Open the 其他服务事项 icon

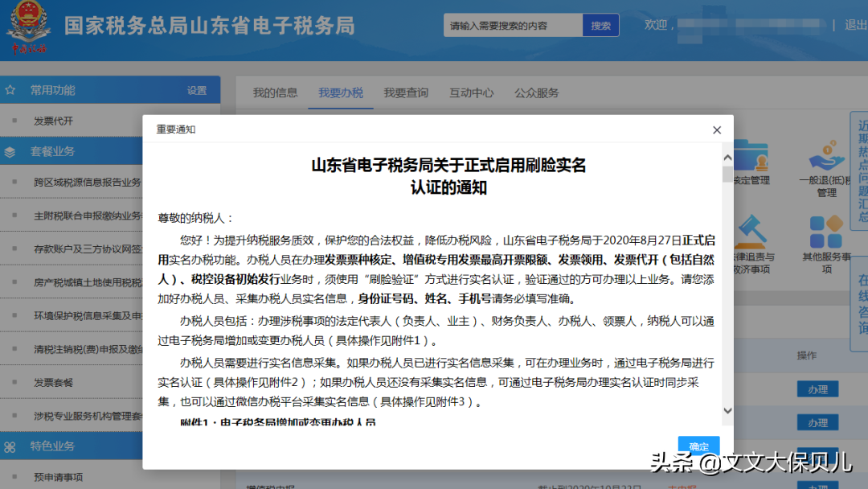point(826,232)
